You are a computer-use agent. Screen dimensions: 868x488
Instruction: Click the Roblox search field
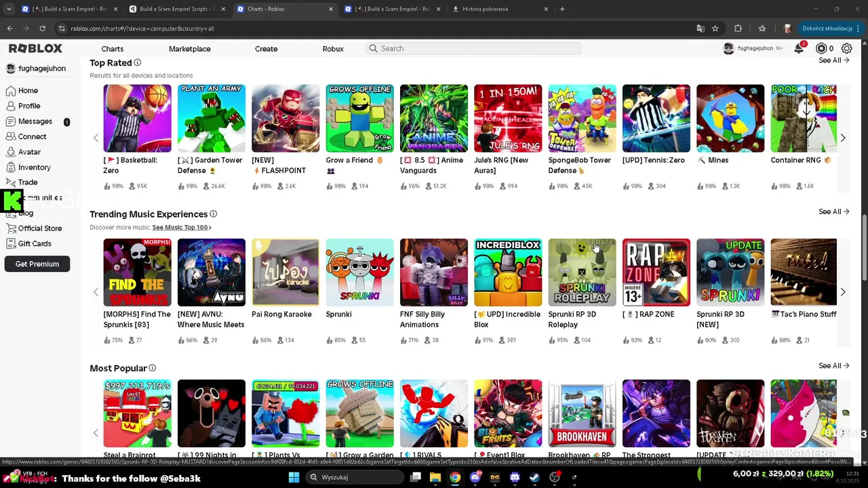click(473, 48)
